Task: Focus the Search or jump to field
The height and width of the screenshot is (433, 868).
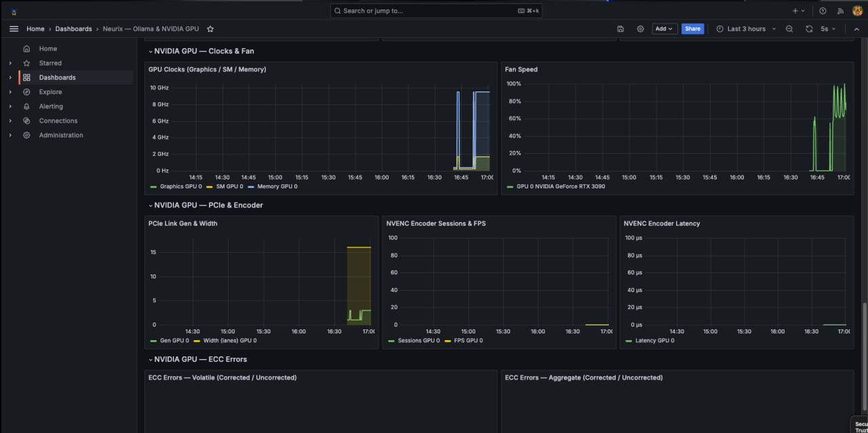Action: tap(436, 11)
